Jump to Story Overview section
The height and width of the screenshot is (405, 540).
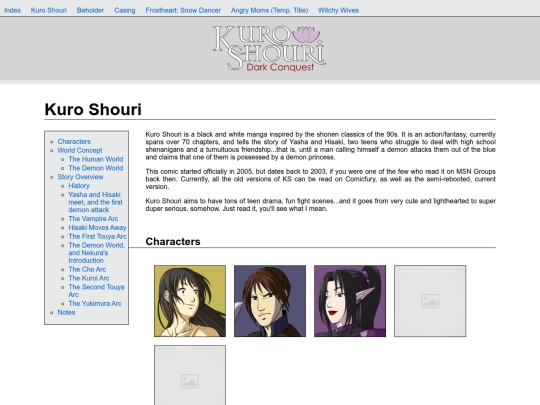(80, 177)
